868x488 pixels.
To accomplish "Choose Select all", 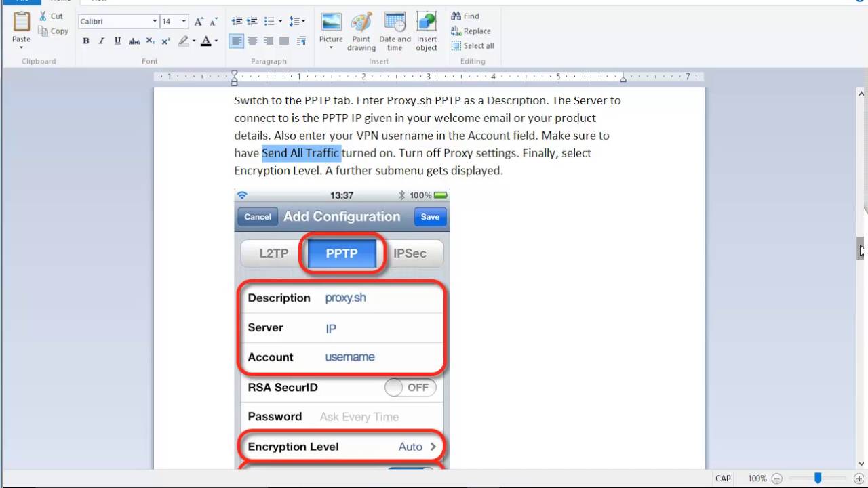I will pos(473,46).
